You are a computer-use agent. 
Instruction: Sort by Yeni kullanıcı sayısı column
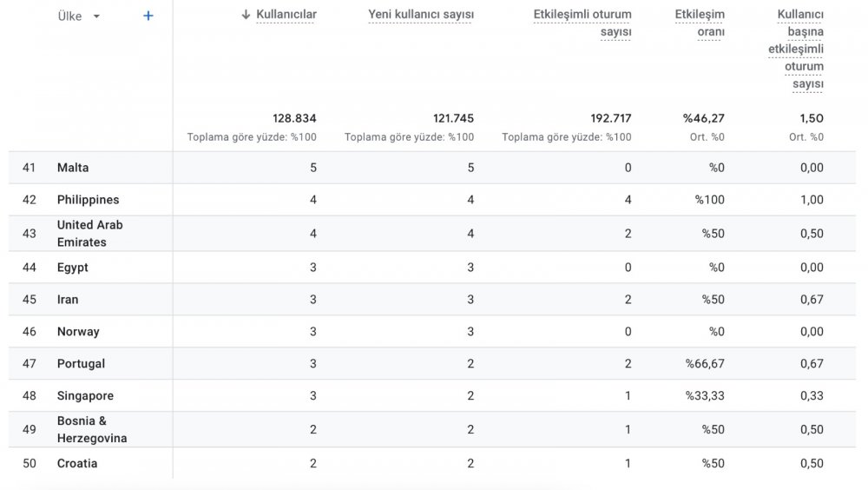click(421, 15)
